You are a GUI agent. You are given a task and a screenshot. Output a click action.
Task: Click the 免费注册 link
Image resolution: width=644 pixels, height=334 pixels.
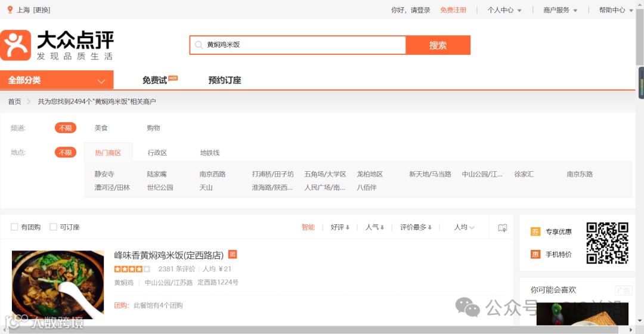pos(453,10)
